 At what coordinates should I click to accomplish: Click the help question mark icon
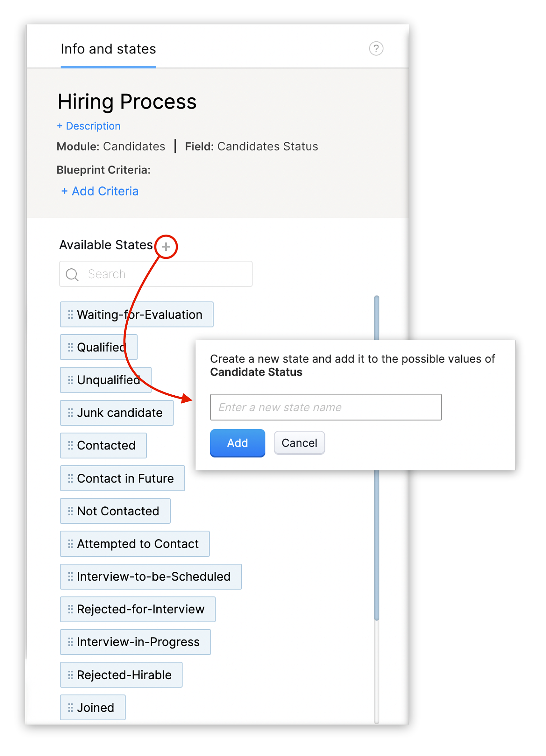click(x=376, y=49)
